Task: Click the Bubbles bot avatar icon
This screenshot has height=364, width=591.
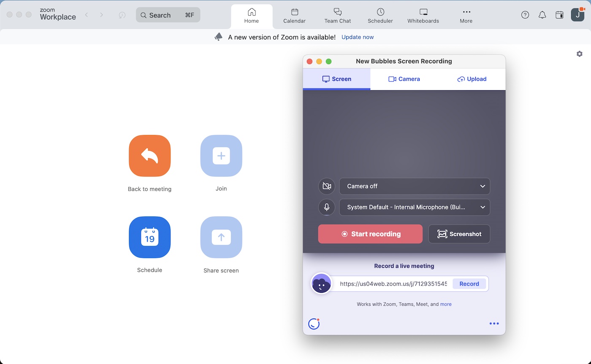Action: (x=322, y=283)
